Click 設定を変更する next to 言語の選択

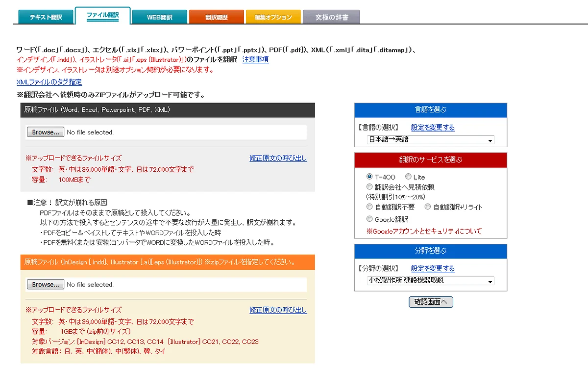[x=433, y=128]
